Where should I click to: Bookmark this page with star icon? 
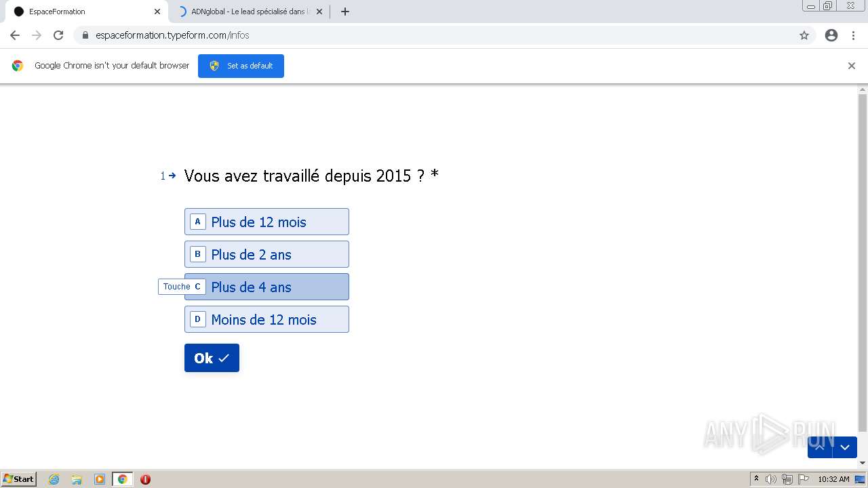click(x=804, y=35)
